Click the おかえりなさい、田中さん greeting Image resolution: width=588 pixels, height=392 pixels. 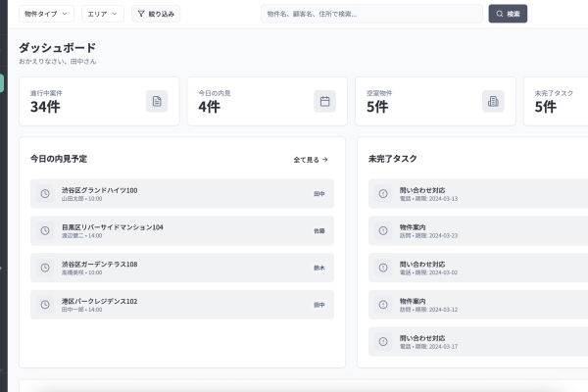pyautogui.click(x=58, y=62)
